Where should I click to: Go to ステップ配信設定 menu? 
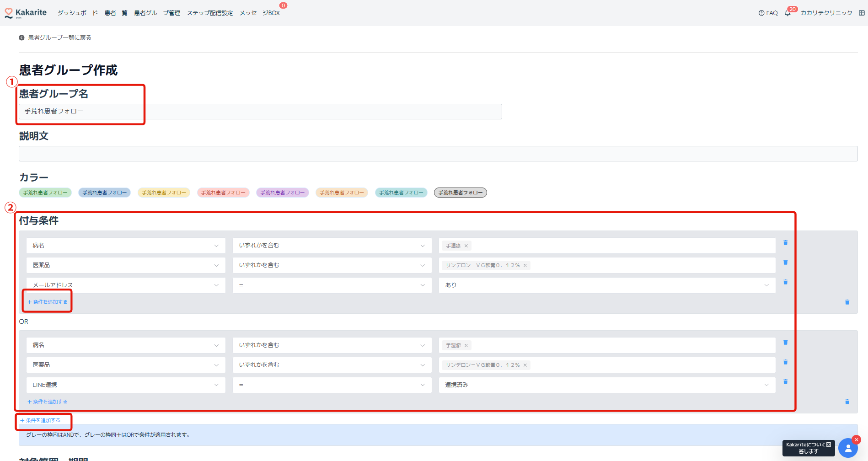[209, 13]
